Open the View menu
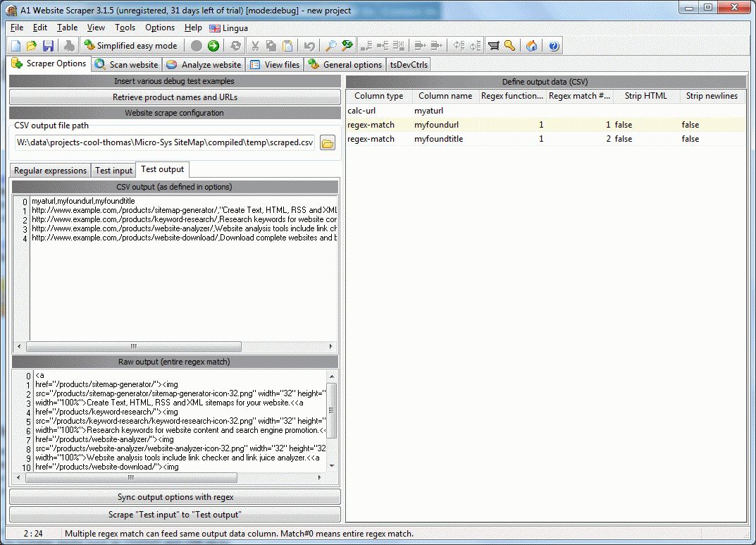756x545 pixels. (x=96, y=27)
